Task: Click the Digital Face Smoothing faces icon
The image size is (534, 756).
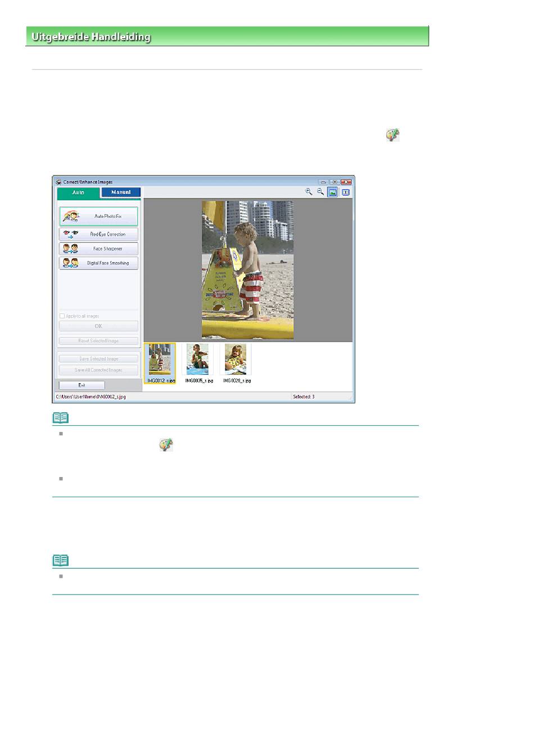Action: [71, 263]
